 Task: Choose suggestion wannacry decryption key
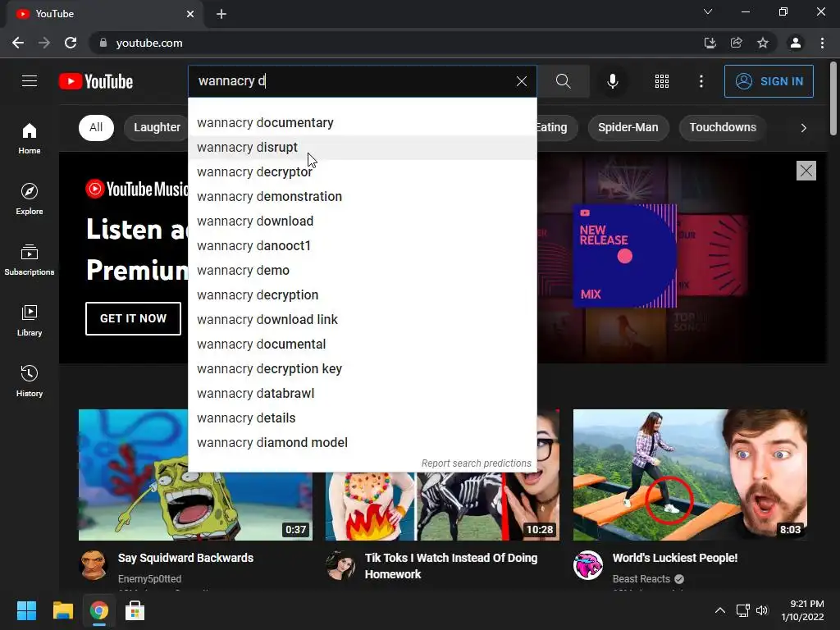(x=363, y=369)
